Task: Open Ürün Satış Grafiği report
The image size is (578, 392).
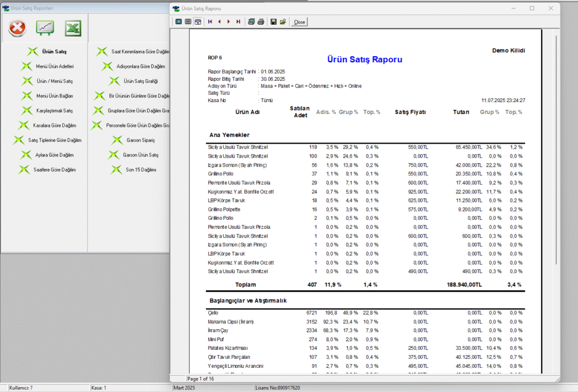Action: (134, 81)
